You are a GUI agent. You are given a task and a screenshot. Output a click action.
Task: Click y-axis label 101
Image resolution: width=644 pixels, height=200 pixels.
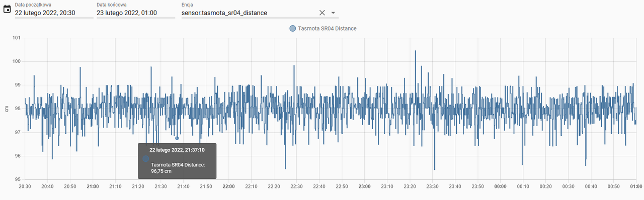(x=16, y=38)
